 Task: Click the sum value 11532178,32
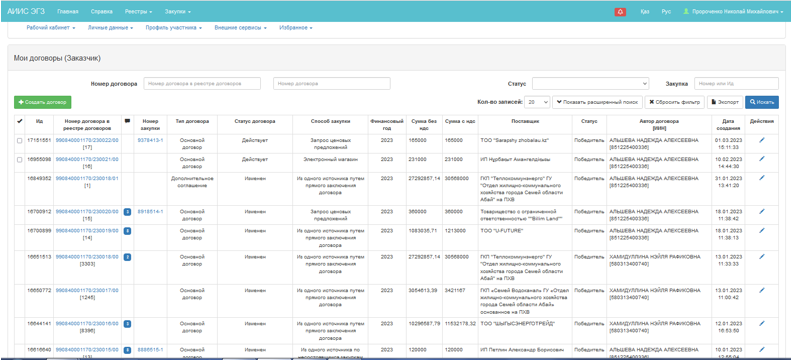point(460,324)
